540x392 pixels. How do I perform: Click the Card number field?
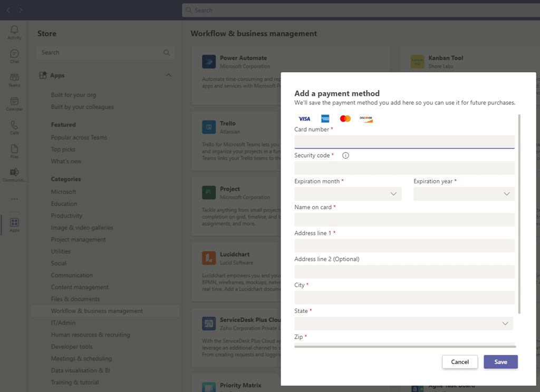(404, 142)
